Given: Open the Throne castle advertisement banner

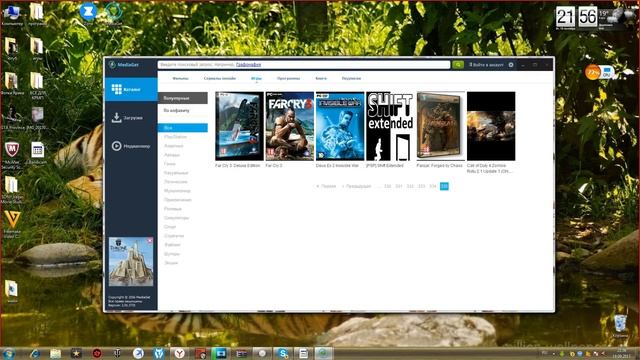Looking at the screenshot, I should pos(131,262).
